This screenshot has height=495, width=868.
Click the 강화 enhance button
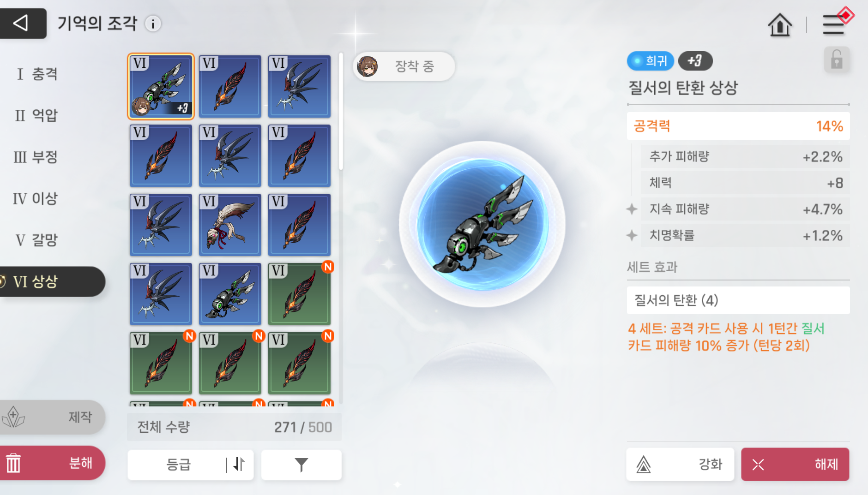click(x=680, y=464)
